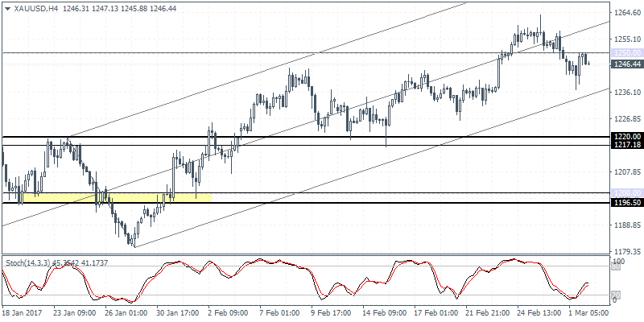Click the chart menu triangle beside XAUUSD
644x322 pixels.
coord(8,9)
